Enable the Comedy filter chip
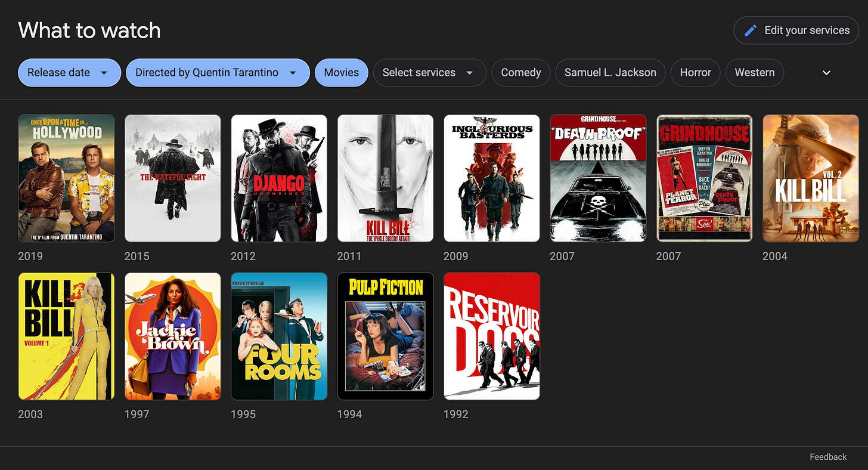Screen dimensions: 868x470 tap(520, 73)
